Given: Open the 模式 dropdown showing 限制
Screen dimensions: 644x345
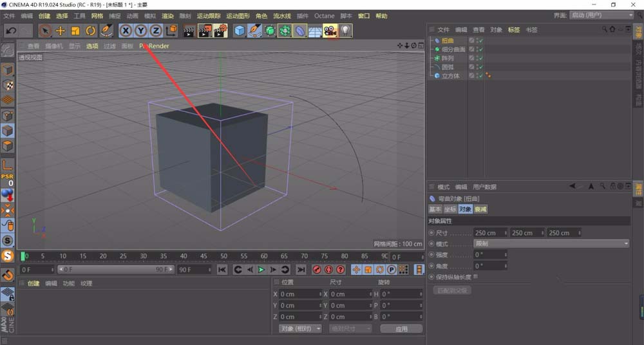Looking at the screenshot, I should click(551, 243).
